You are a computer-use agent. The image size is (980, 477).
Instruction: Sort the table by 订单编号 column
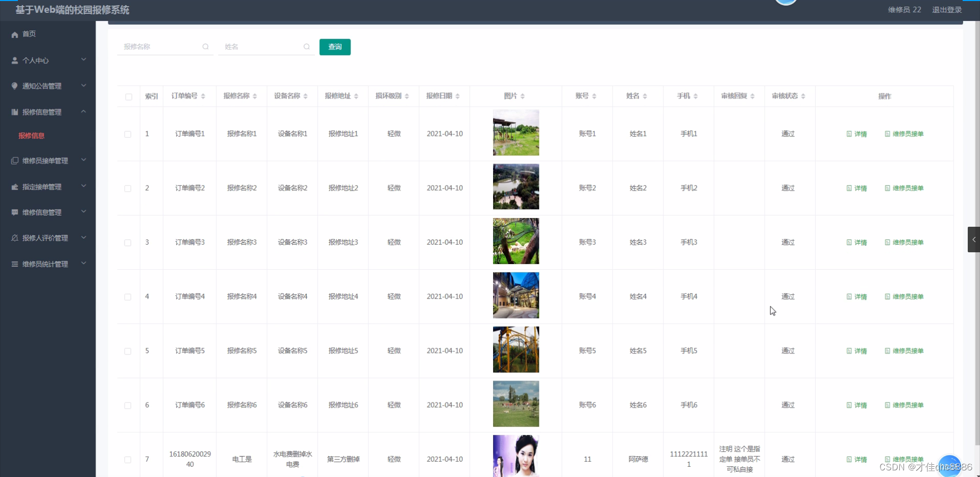(203, 96)
